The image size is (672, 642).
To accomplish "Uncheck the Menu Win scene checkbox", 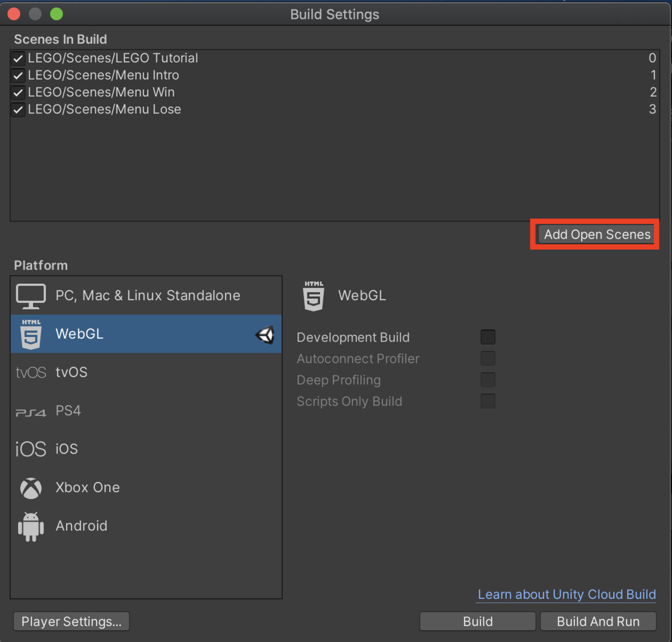I will [x=18, y=92].
